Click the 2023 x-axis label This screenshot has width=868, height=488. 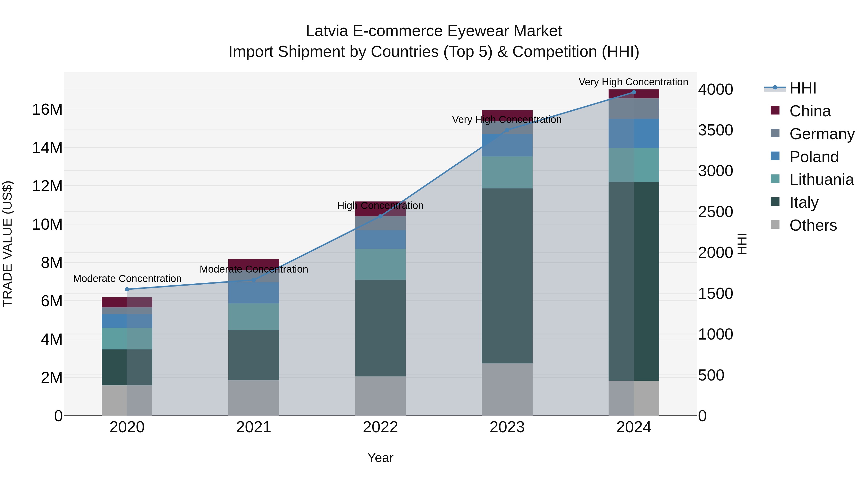(x=507, y=427)
